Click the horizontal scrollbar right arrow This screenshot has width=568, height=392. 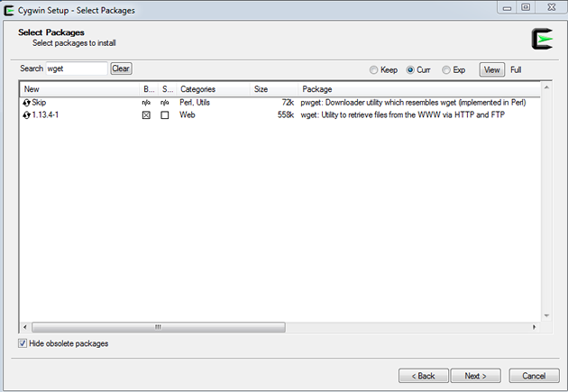[534, 327]
